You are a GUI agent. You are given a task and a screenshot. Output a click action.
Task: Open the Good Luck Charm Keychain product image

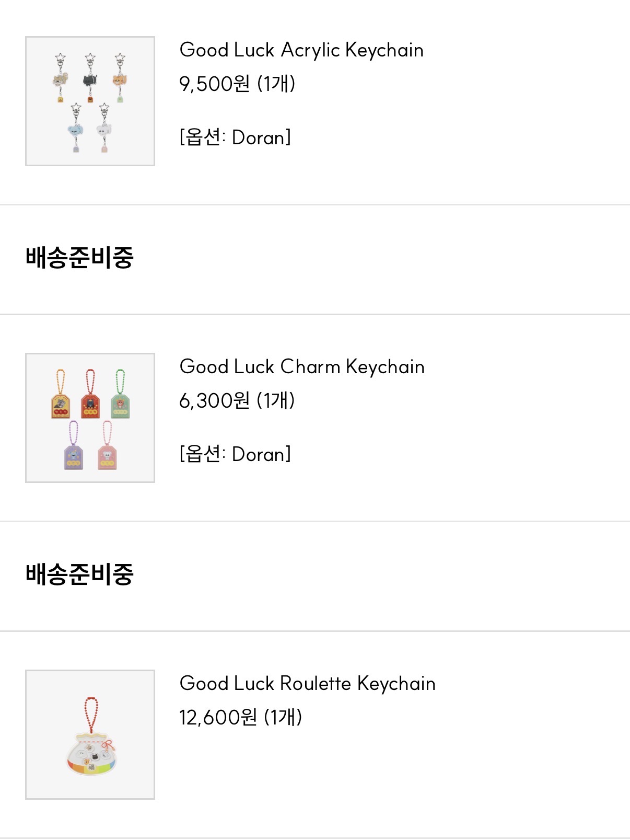coord(90,418)
